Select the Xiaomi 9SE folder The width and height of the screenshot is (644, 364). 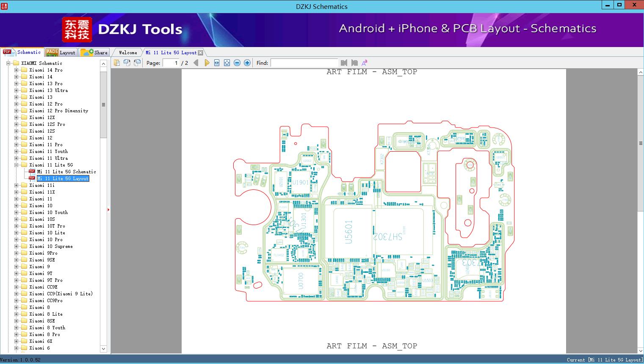click(x=42, y=260)
